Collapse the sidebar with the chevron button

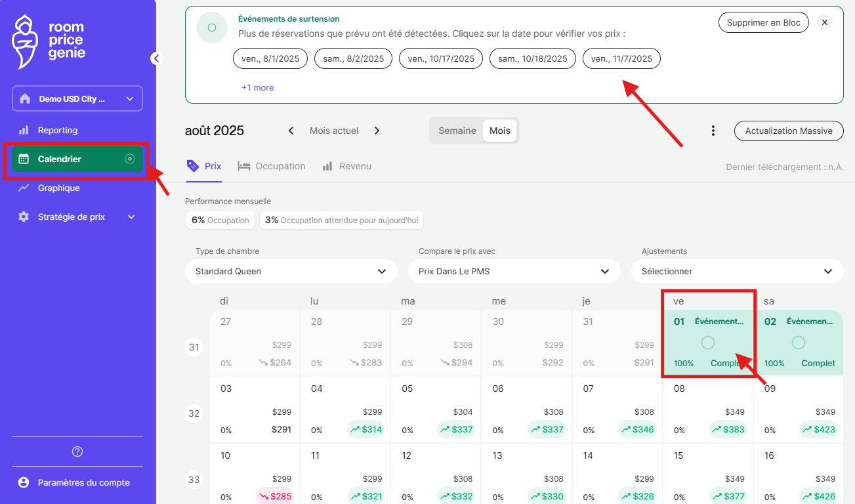point(156,58)
